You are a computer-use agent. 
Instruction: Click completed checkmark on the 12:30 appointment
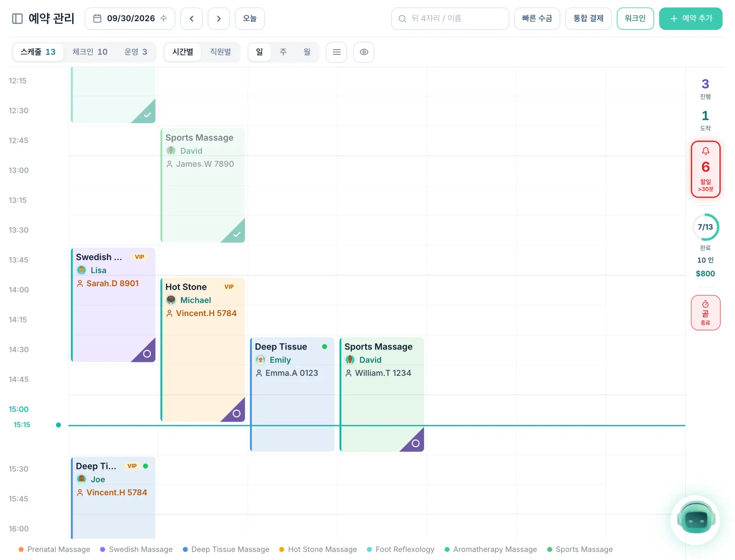tap(147, 115)
